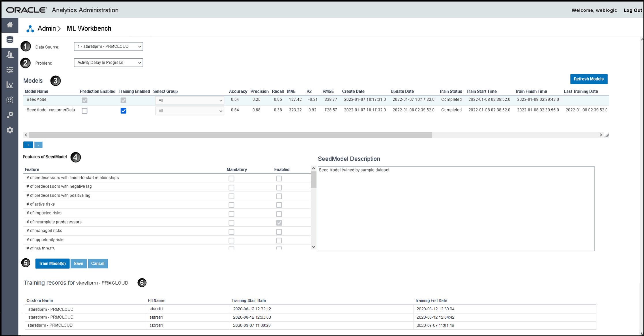Check Mandatory for predecessors with negative lag
Viewport: 644px width, 336px height.
[x=231, y=187]
